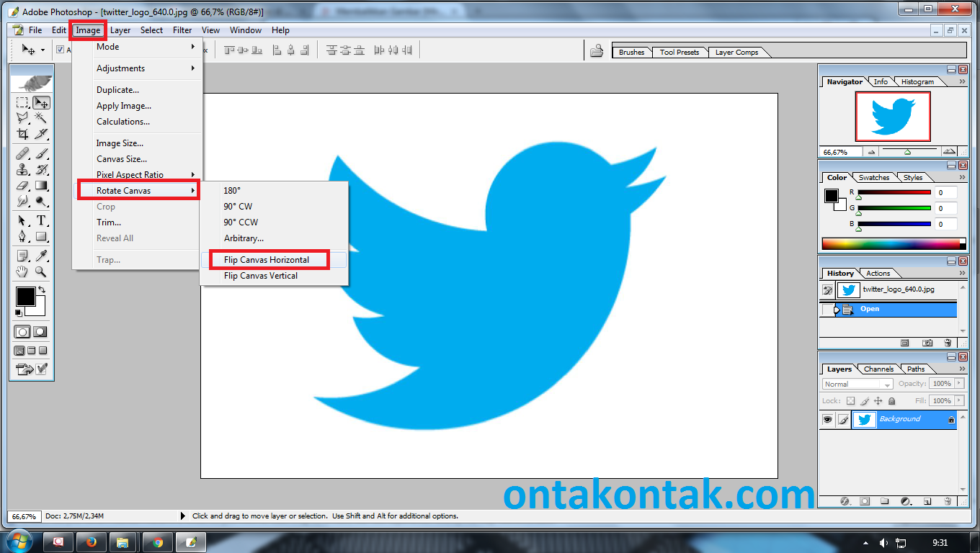Select the Smudge tool

(x=22, y=201)
